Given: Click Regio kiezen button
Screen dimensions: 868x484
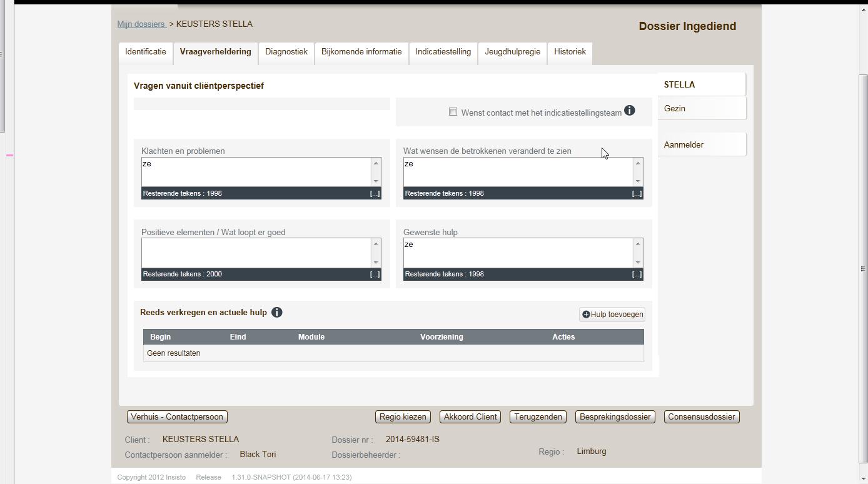Looking at the screenshot, I should (403, 417).
